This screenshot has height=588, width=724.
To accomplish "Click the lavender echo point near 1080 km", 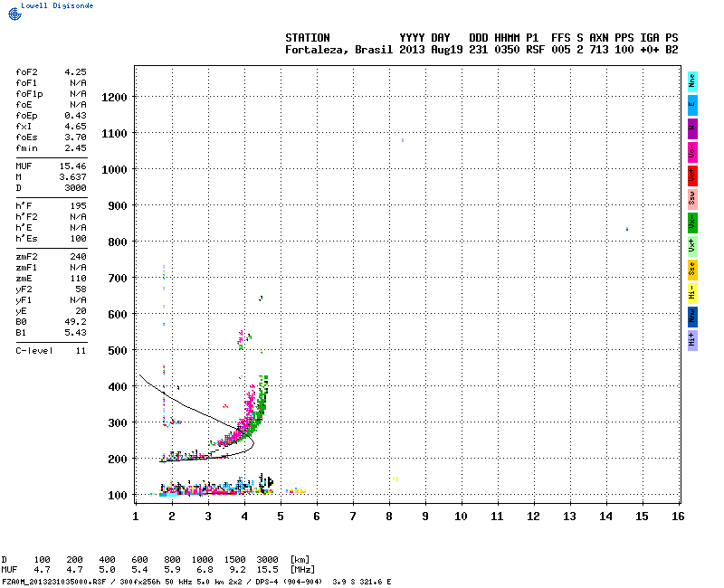I will click(403, 140).
